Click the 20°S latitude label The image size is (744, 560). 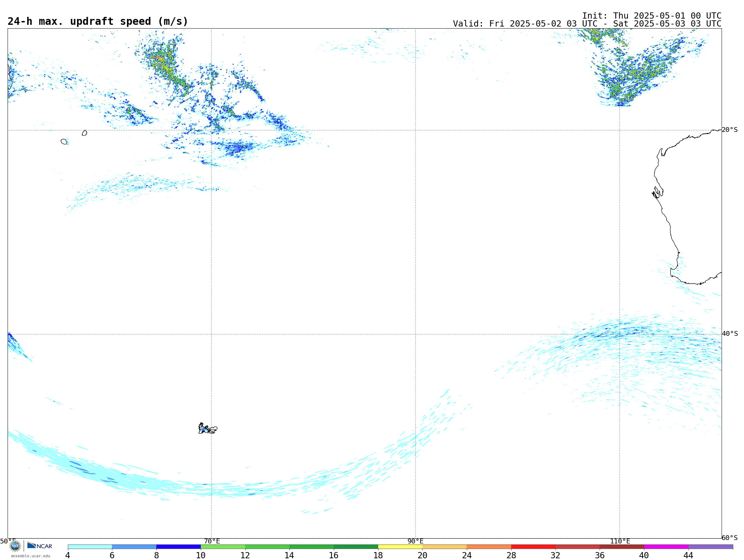[x=730, y=130]
